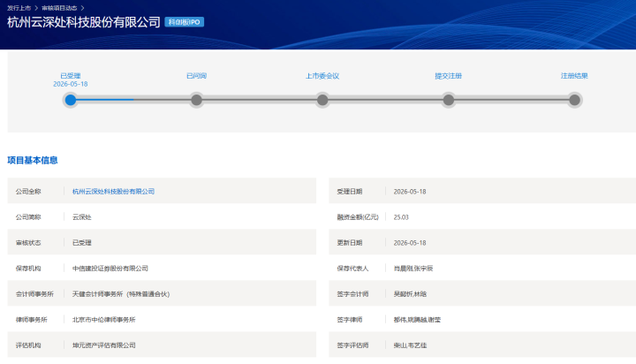636x364 pixels.
Task: Click the 保荐机构 field label
Action: [x=28, y=269]
